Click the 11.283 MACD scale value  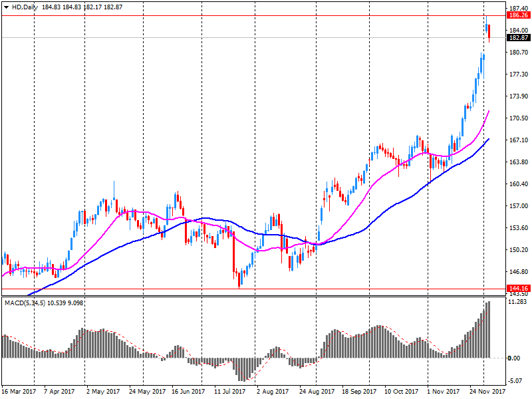[517, 302]
